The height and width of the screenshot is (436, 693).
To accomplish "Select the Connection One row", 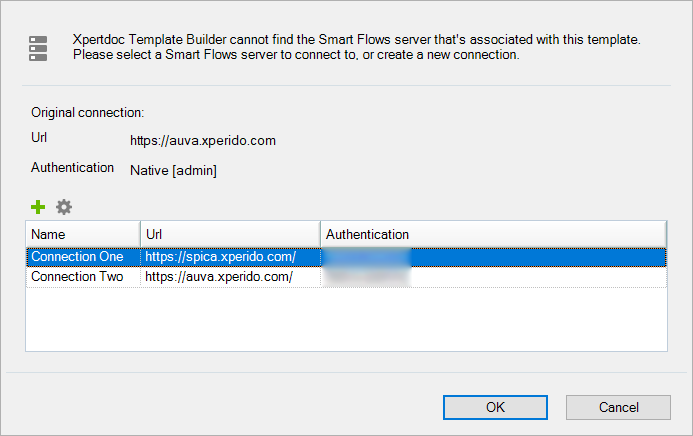I will click(346, 257).
